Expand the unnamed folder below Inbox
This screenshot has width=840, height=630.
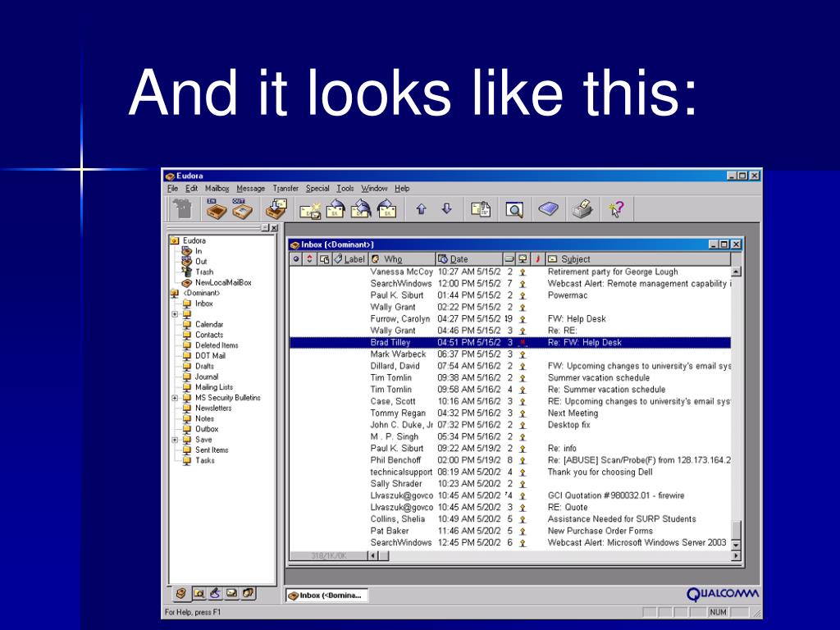[x=175, y=314]
